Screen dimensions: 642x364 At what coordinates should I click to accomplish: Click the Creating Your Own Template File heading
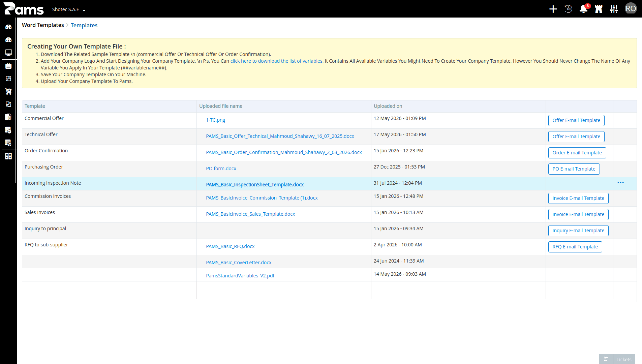[x=77, y=47]
